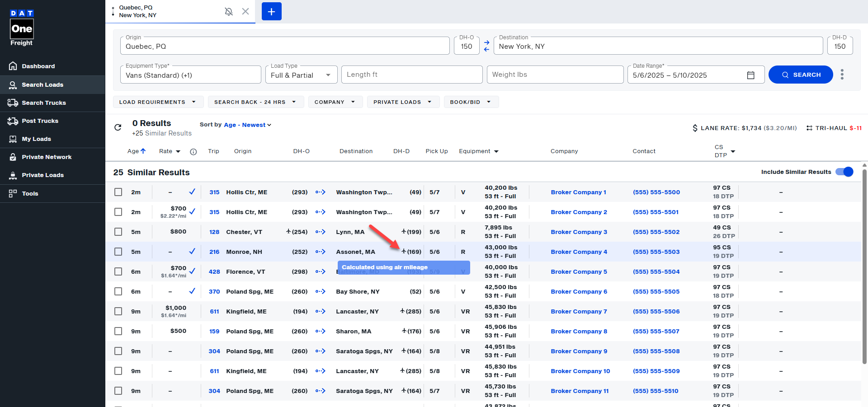Open the Book/Bid filter dropdown
The image size is (868, 407).
point(471,102)
